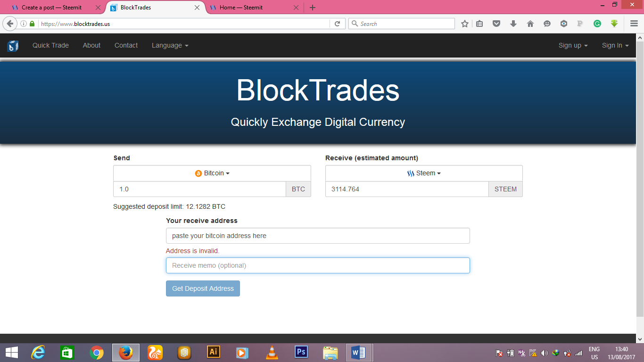644x362 pixels.
Task: Open the Windows Store taskbar icon
Action: (67, 353)
